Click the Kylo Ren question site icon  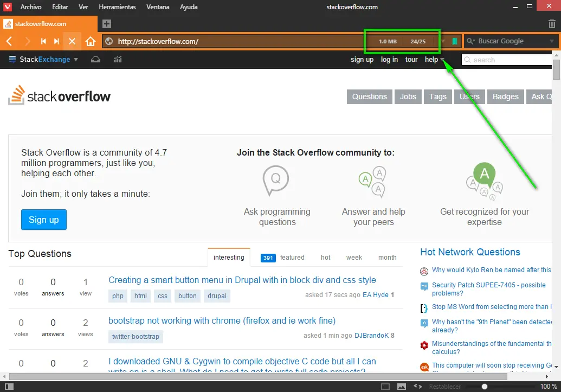coord(424,271)
